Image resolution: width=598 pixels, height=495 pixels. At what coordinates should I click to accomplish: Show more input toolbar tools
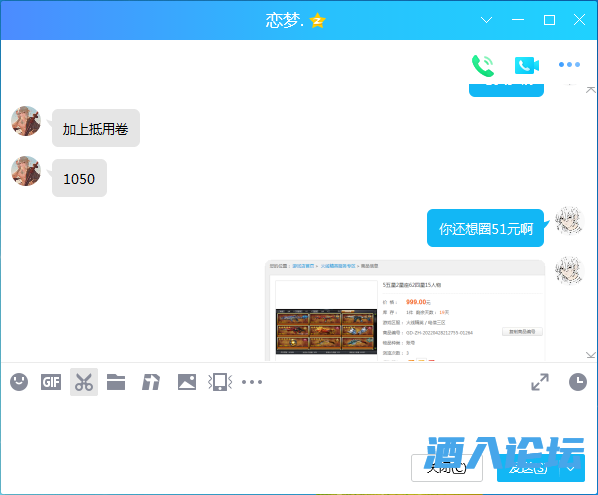pos(252,382)
